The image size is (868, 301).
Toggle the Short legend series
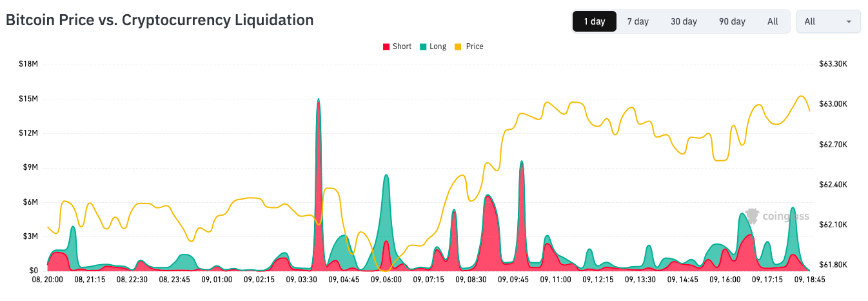click(x=397, y=47)
